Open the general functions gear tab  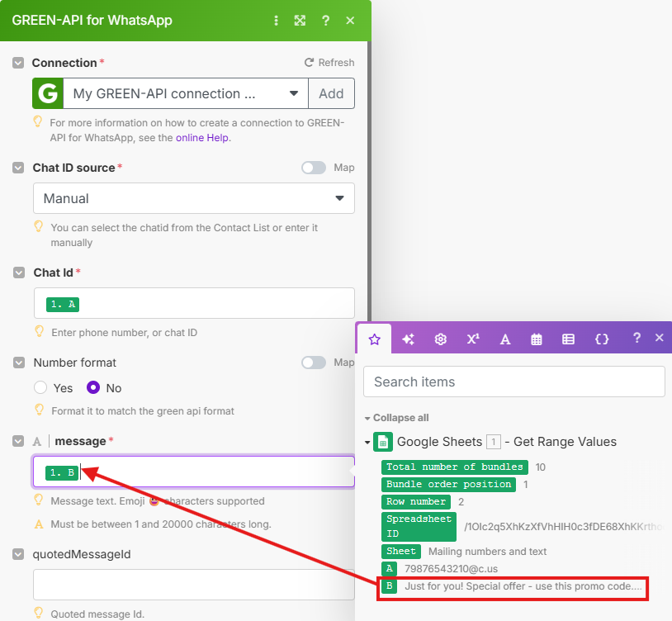click(x=440, y=339)
